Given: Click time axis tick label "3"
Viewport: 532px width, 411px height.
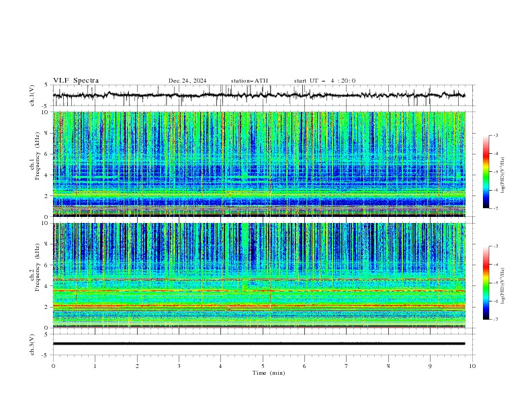Looking at the screenshot, I should point(179,366).
